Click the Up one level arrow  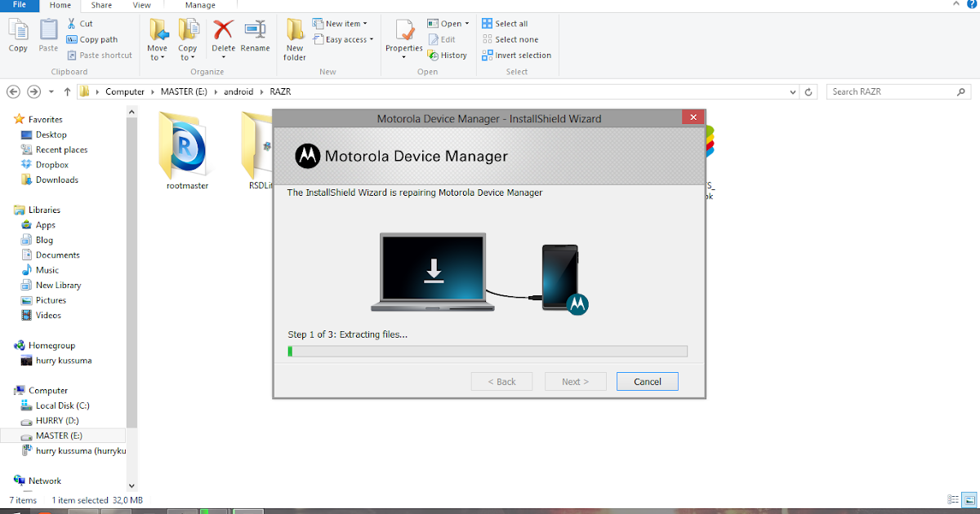67,91
